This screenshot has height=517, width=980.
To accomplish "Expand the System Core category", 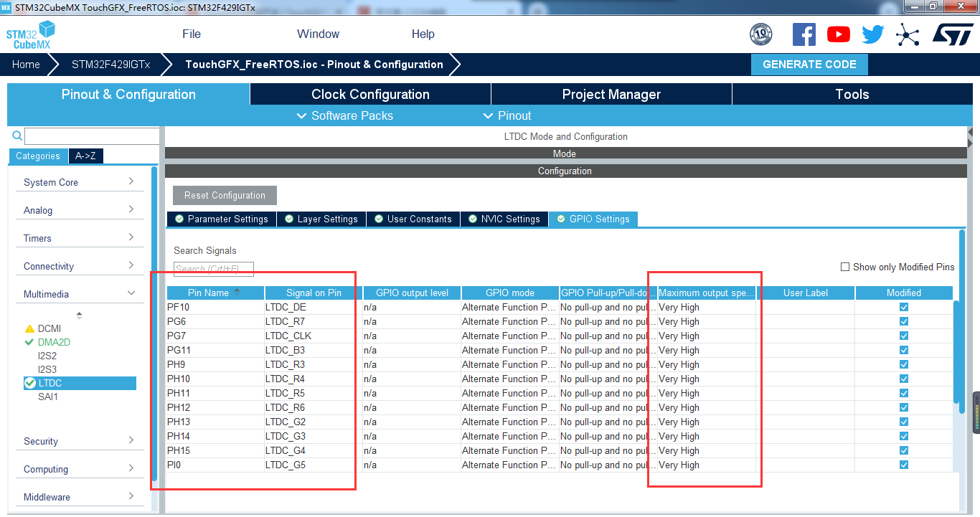I will [x=79, y=182].
